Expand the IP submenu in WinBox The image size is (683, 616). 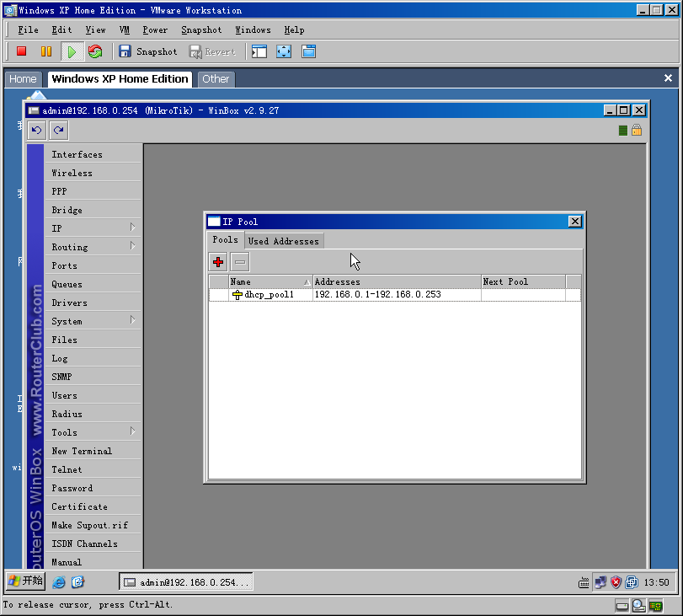(93, 228)
